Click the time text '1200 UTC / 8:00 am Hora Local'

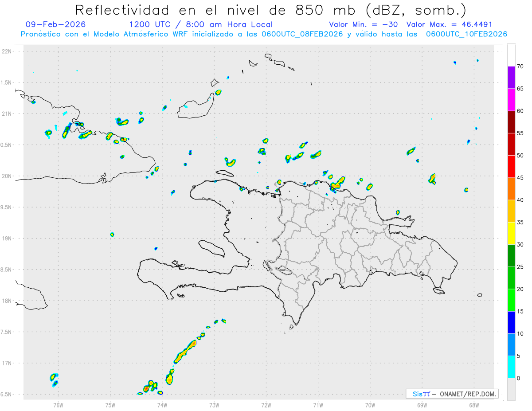tap(201, 24)
